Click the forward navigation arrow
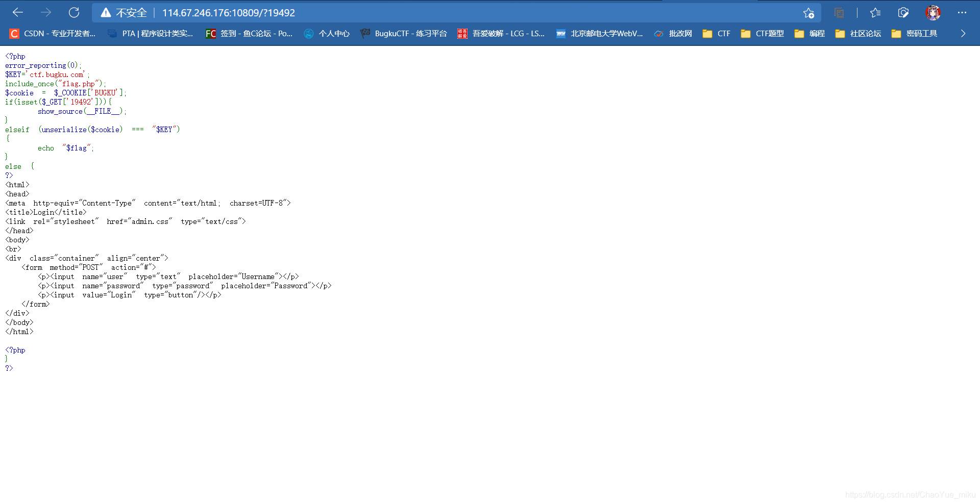Image resolution: width=980 pixels, height=504 pixels. (x=46, y=12)
